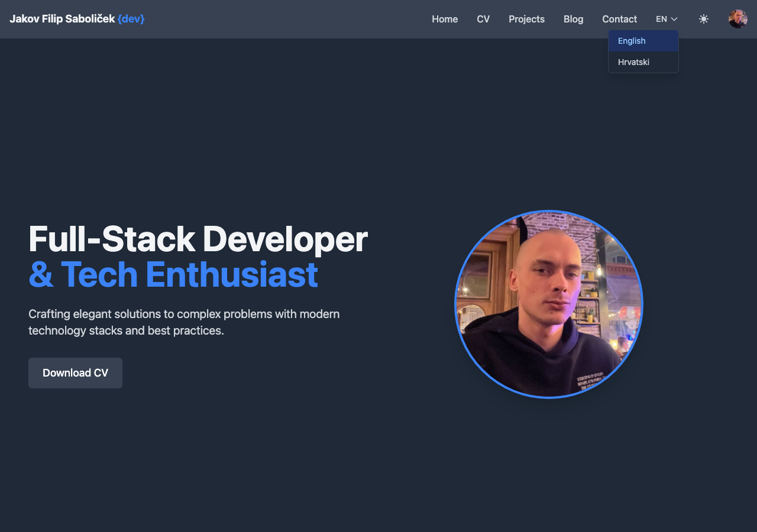Toggle the light/dark theme sun icon
Viewport: 757px width, 532px height.
pos(703,19)
